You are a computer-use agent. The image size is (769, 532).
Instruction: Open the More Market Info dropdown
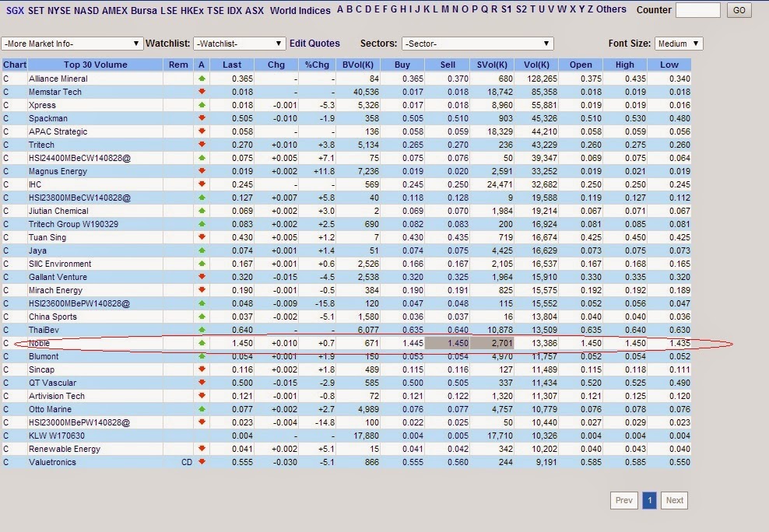coord(72,44)
